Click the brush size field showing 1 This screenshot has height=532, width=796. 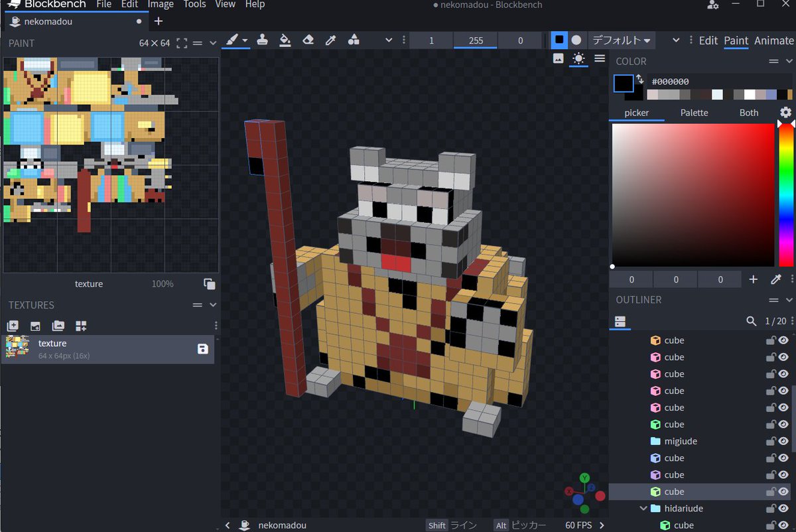tap(431, 40)
